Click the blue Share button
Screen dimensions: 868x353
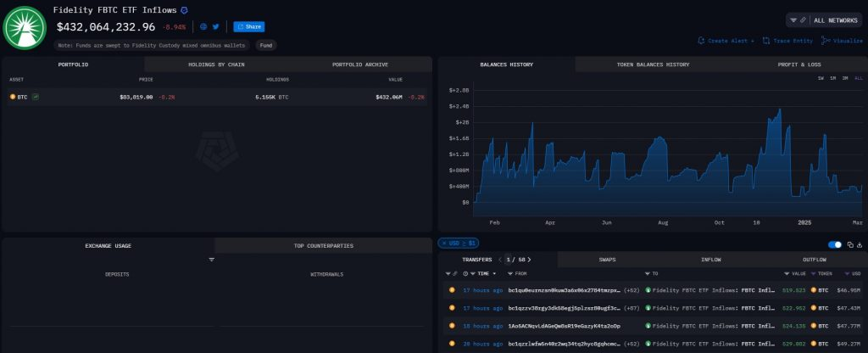249,26
